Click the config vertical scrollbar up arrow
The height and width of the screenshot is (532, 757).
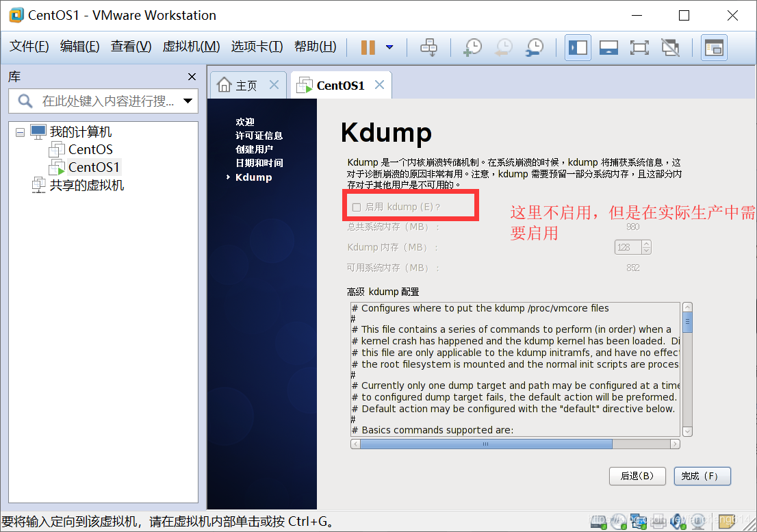click(687, 307)
